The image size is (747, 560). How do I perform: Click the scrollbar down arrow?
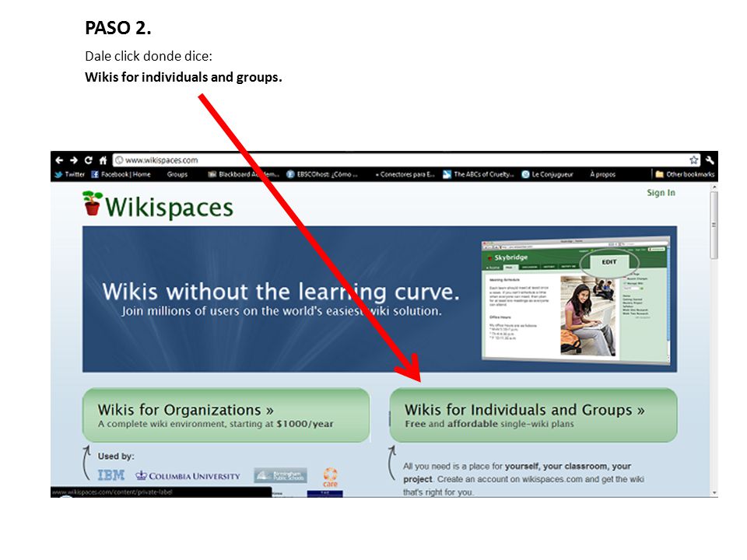point(714,493)
